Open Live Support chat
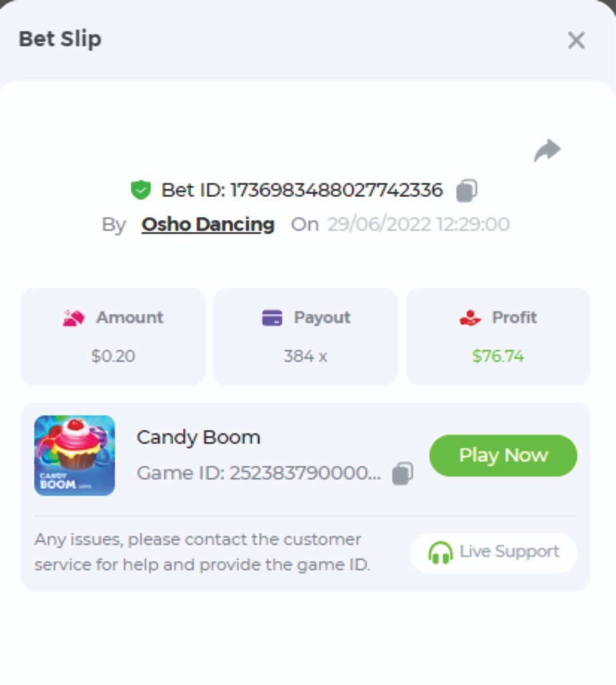The width and height of the screenshot is (616, 685). pyautogui.click(x=493, y=553)
